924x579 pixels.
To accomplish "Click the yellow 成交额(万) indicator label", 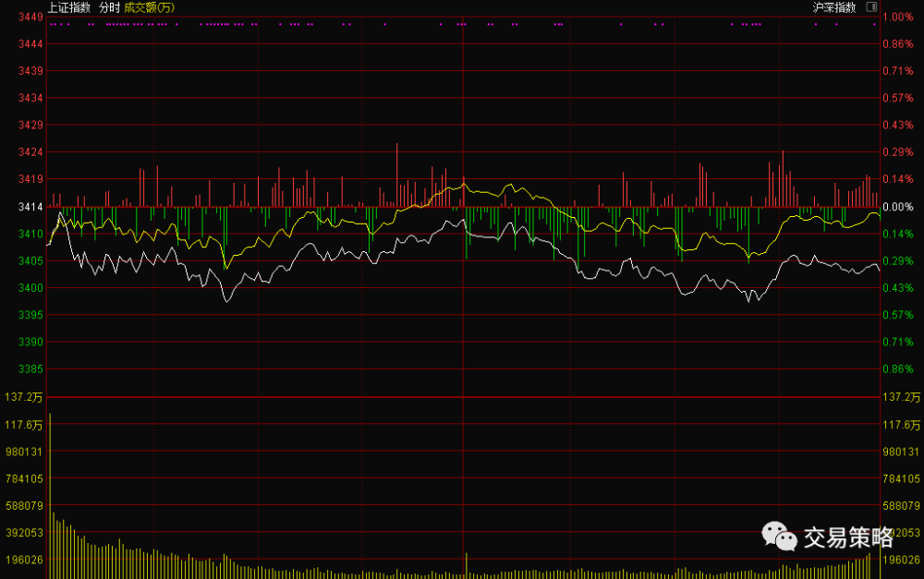I will (x=149, y=7).
